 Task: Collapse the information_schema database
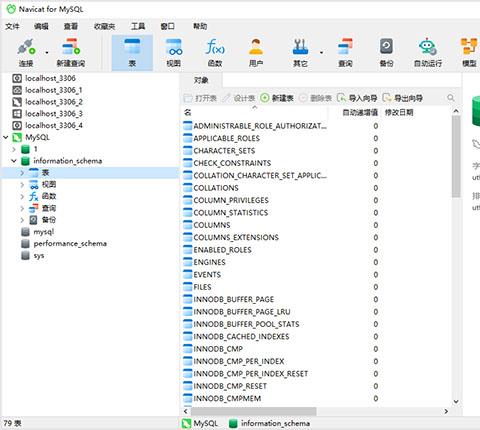14,161
